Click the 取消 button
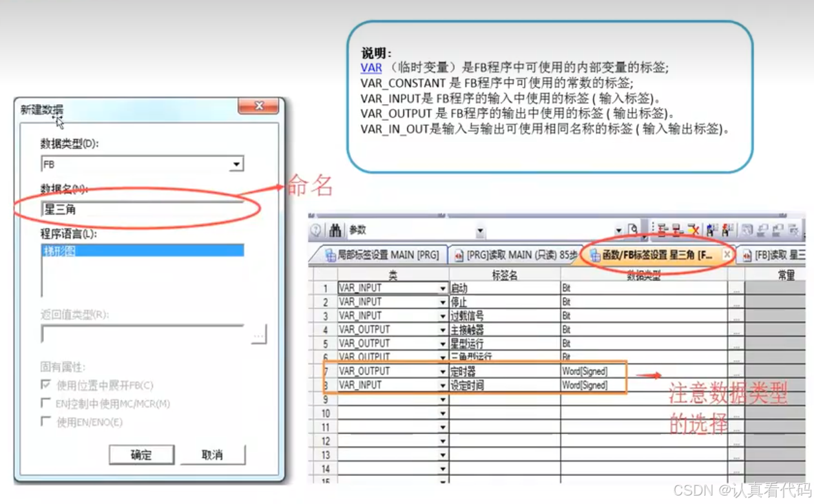This screenshot has height=504, width=814. tap(214, 455)
